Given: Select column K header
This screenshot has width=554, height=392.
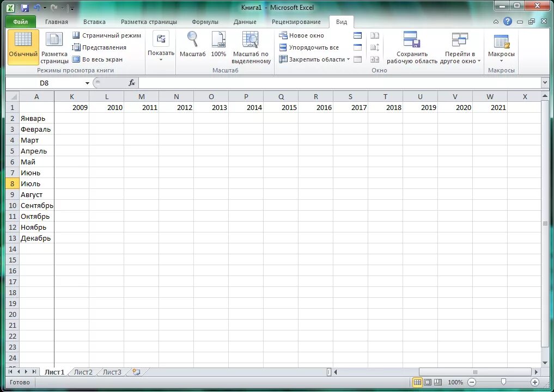Looking at the screenshot, I should pyautogui.click(x=72, y=96).
